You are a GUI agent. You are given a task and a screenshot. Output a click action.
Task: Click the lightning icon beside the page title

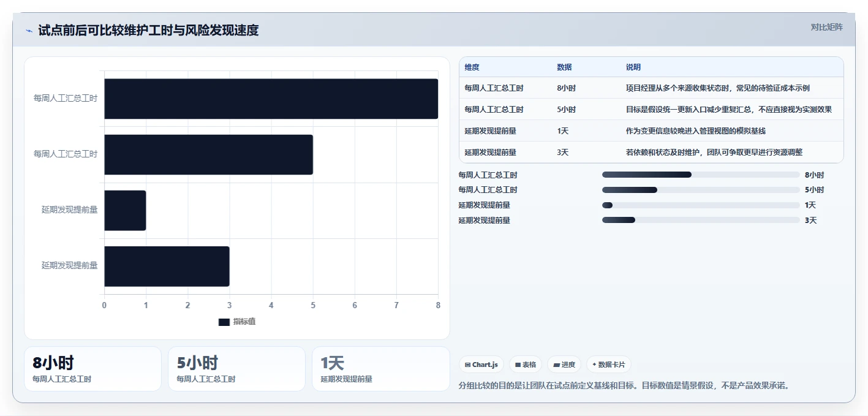pos(29,31)
